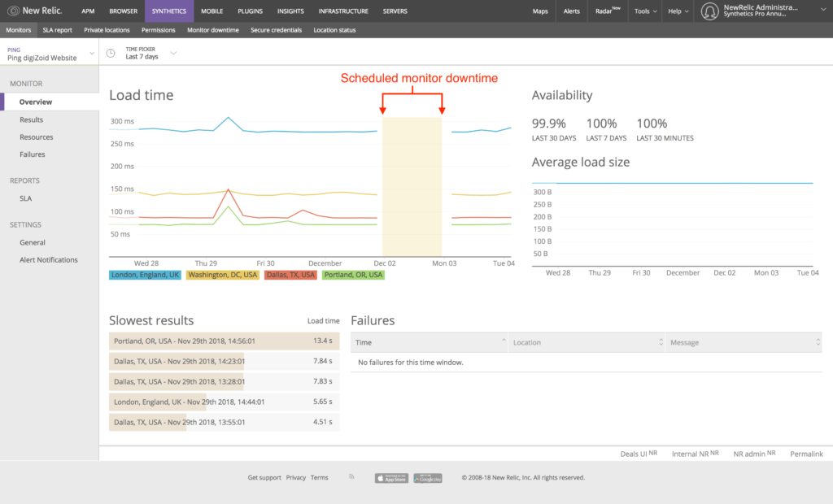
Task: Click the 99.9% last 30 days availability
Action: tap(553, 129)
